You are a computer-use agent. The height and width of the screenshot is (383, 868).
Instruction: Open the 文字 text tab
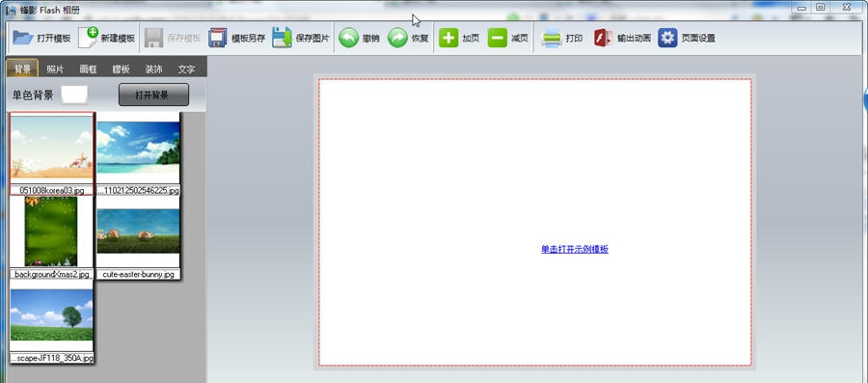click(x=186, y=69)
